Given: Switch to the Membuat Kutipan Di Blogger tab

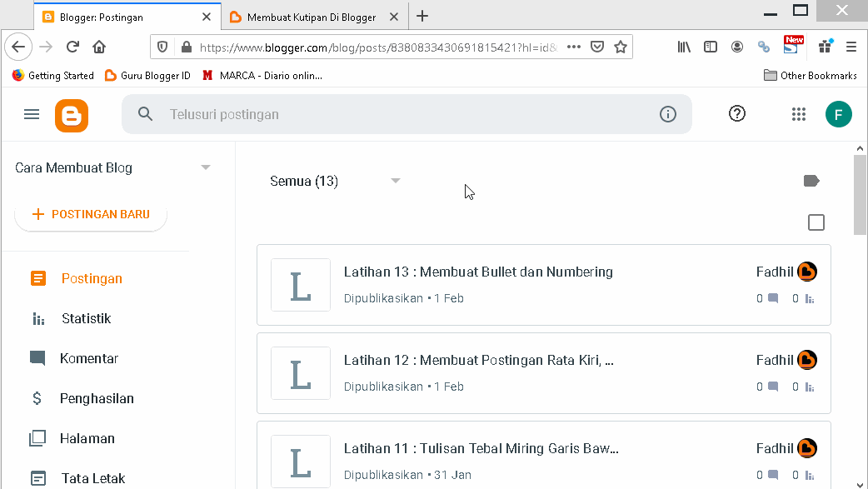Looking at the screenshot, I should coord(308,17).
